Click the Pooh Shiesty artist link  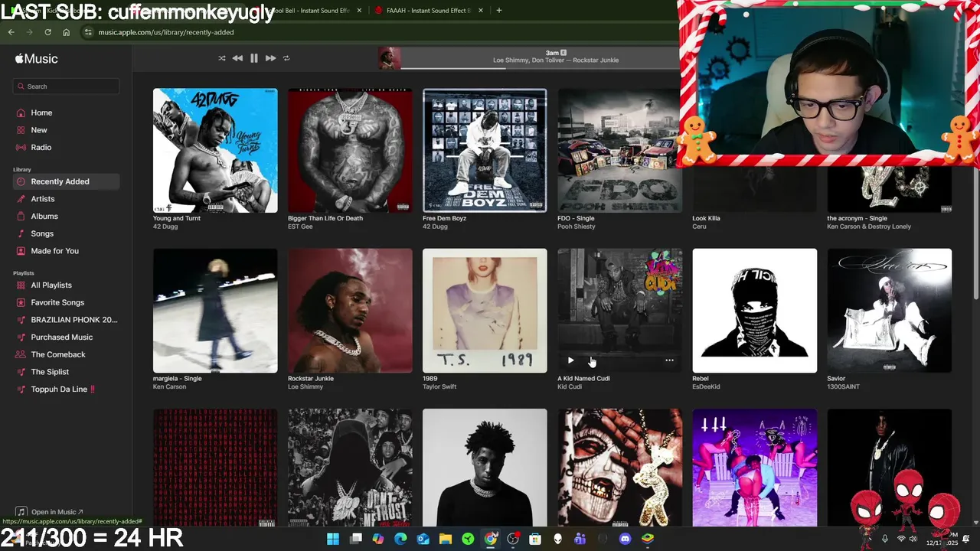tap(577, 227)
